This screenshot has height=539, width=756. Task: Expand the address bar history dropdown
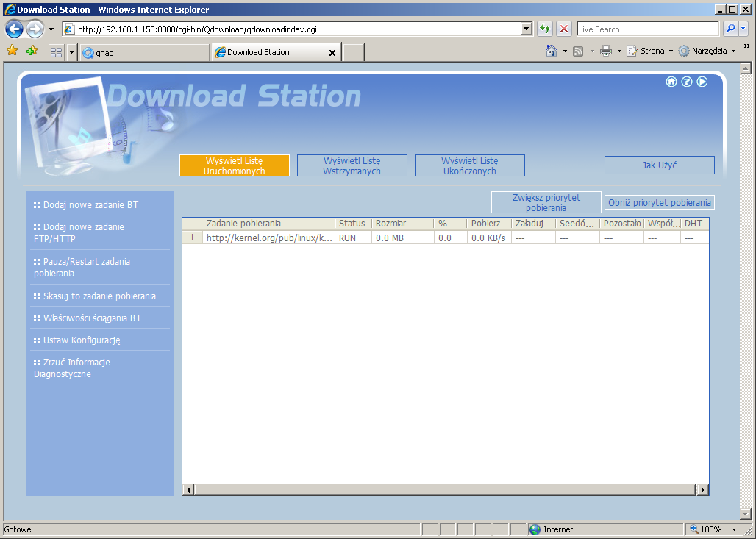coord(527,29)
